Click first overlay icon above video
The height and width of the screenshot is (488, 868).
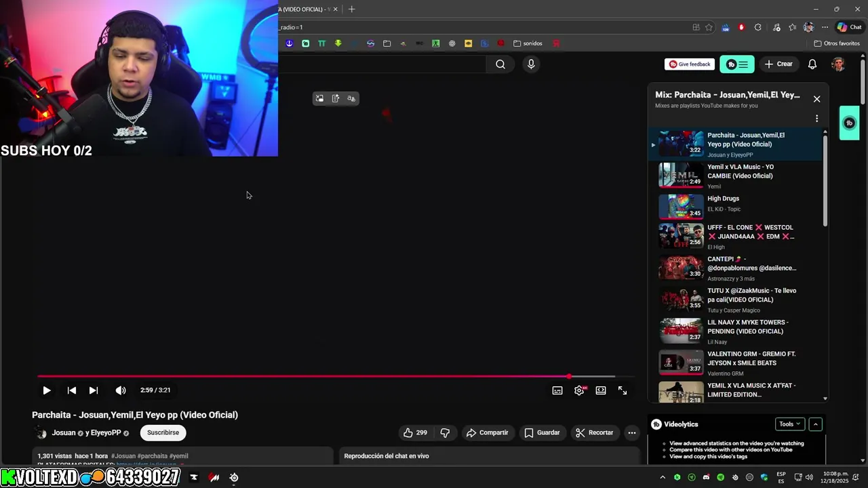click(319, 98)
